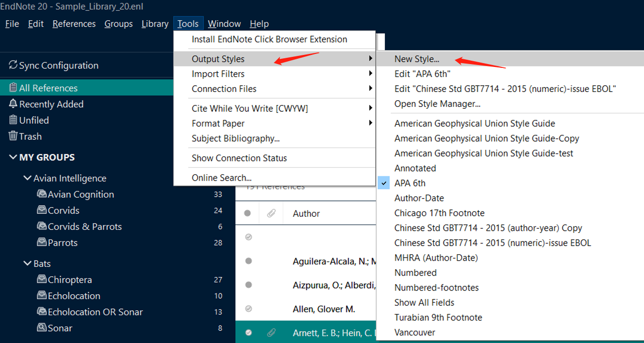This screenshot has width=644, height=343.
Task: Click Open Style Manager...
Action: (437, 104)
